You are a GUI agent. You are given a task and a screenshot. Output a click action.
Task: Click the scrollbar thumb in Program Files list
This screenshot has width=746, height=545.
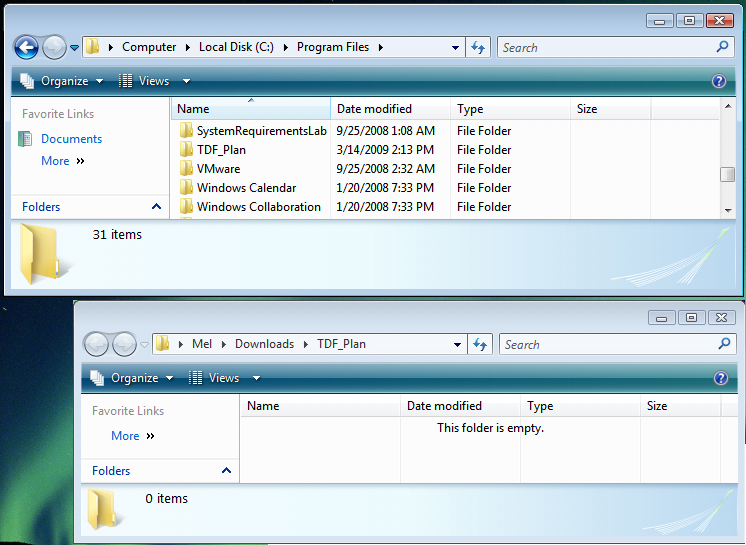pyautogui.click(x=727, y=175)
